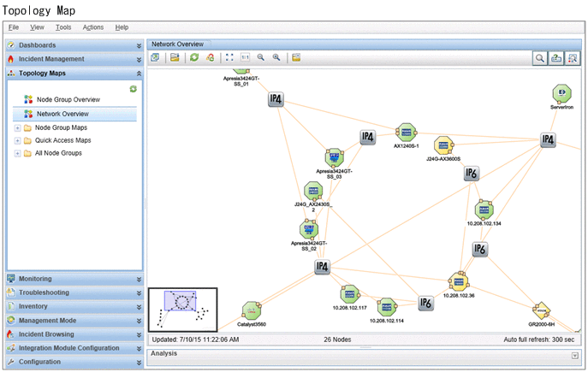Zoom in using the plus magnifier icon
Viewport: 588px width, 372px height.
tap(276, 57)
